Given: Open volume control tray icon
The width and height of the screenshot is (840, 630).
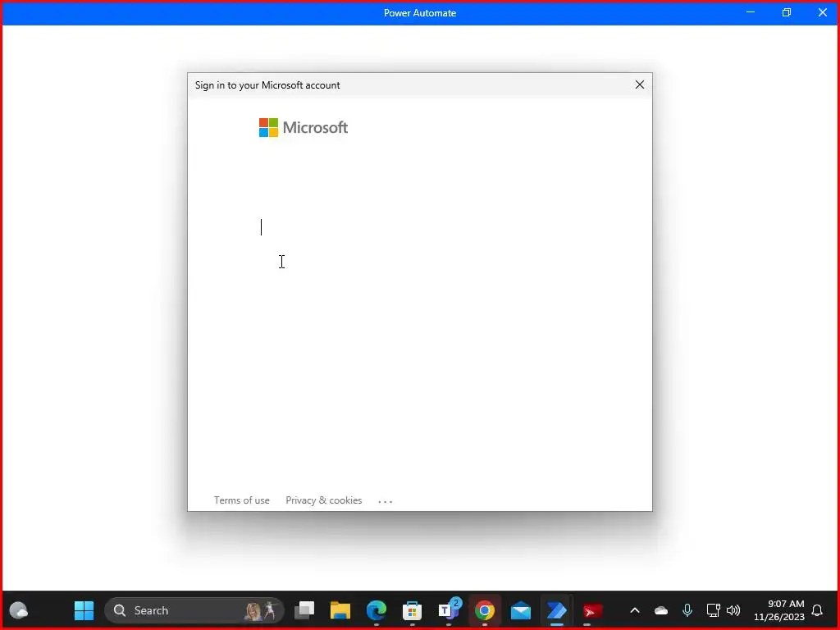Looking at the screenshot, I should 733,610.
